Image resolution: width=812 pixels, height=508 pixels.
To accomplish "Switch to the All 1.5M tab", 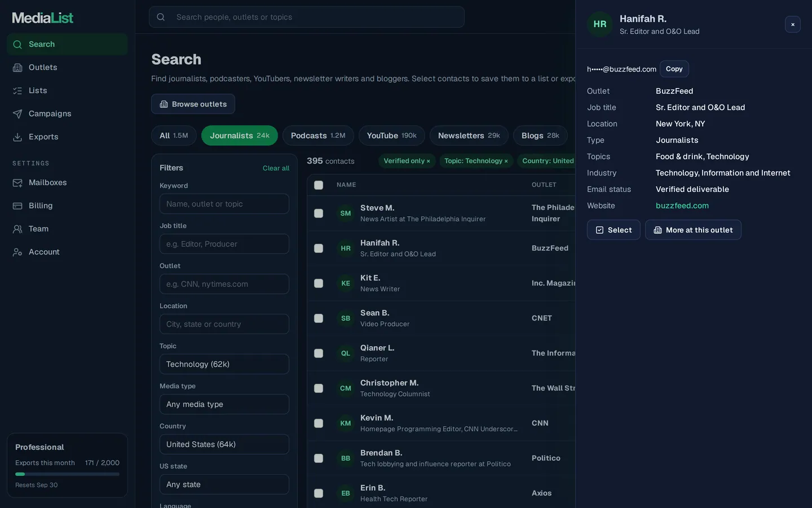I will click(174, 135).
